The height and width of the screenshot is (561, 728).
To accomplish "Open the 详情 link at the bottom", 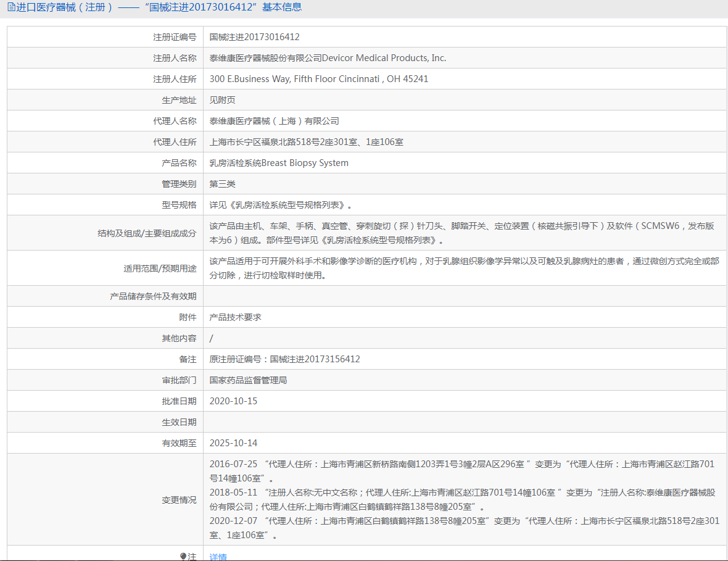I will 218,557.
